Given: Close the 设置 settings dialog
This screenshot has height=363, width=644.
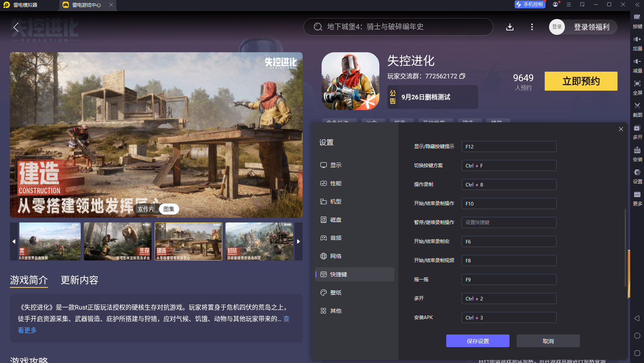Looking at the screenshot, I should [x=621, y=129].
